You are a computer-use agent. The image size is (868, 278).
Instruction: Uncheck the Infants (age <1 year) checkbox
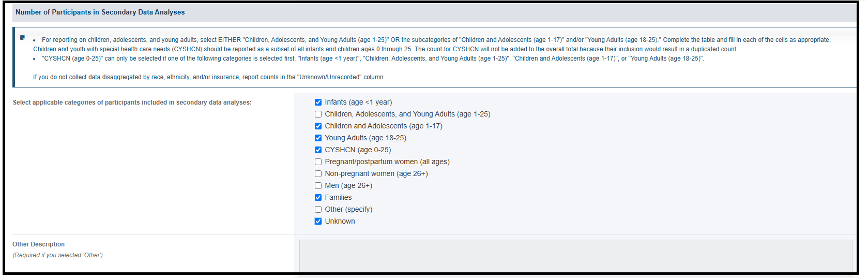pos(318,103)
